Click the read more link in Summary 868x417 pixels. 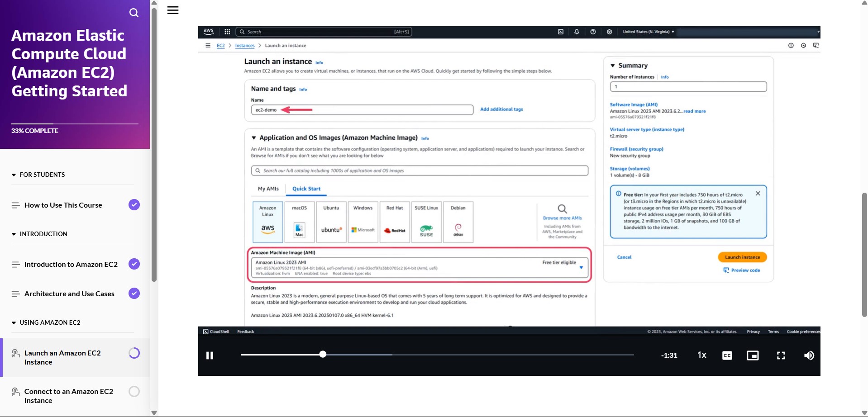(x=694, y=111)
